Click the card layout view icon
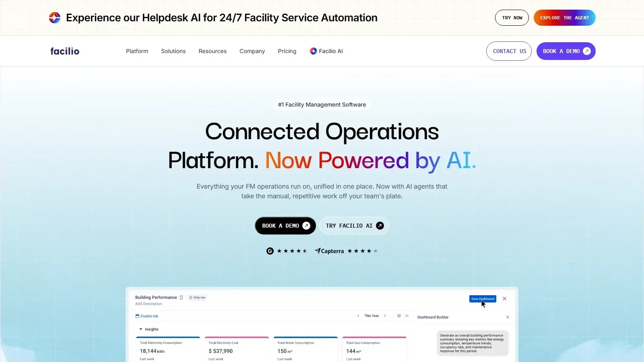Viewport: 644px width, 362px height. pyautogui.click(x=399, y=316)
